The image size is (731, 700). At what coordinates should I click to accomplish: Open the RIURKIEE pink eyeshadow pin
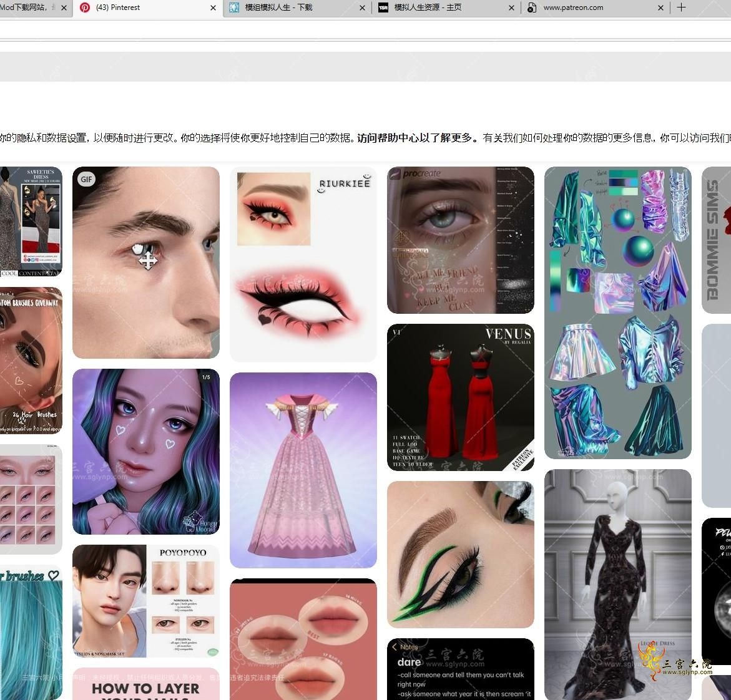[x=303, y=265]
